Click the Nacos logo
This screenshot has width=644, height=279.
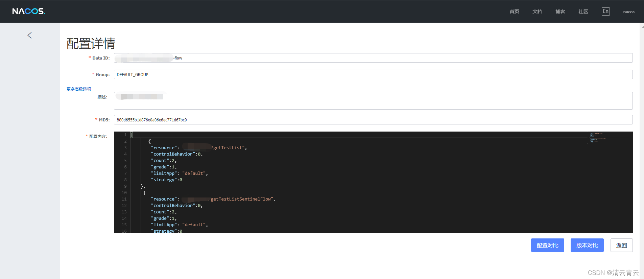(x=28, y=11)
